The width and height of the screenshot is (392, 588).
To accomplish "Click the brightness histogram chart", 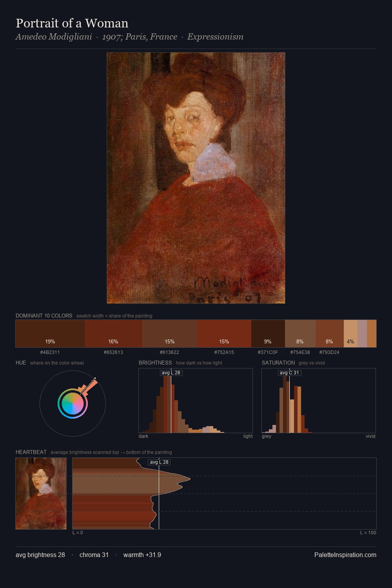I will coord(196,401).
